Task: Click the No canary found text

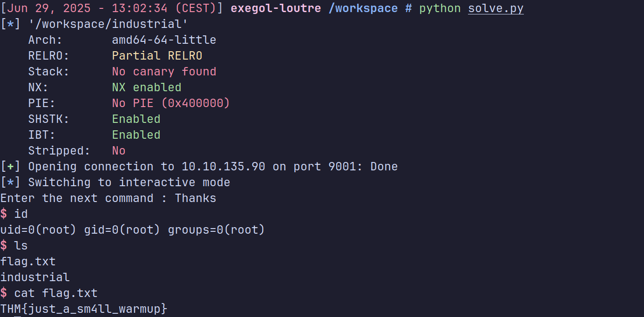Action: [x=164, y=72]
